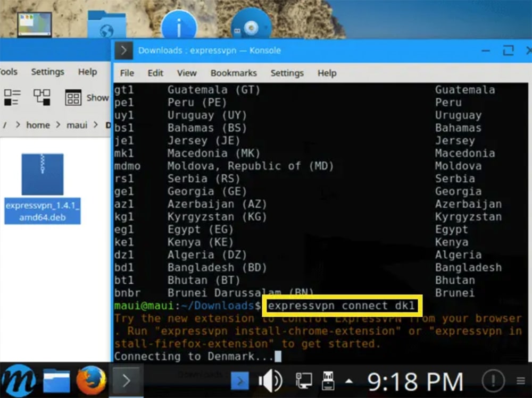The height and width of the screenshot is (398, 532).
Task: Open Konsole Help menu
Action: point(327,73)
